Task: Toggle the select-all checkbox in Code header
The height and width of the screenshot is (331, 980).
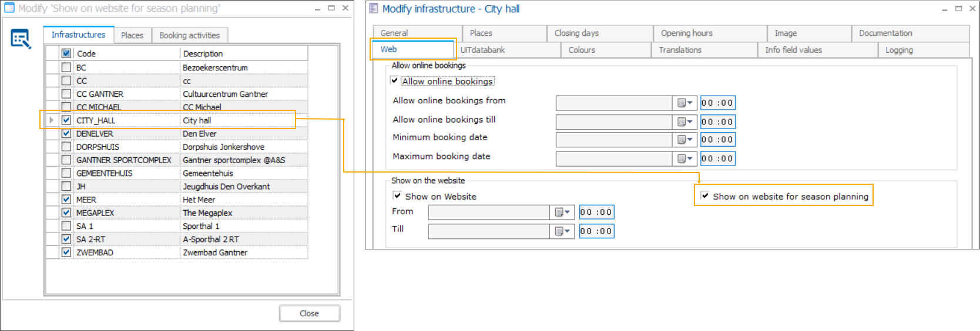Action: coord(66,53)
